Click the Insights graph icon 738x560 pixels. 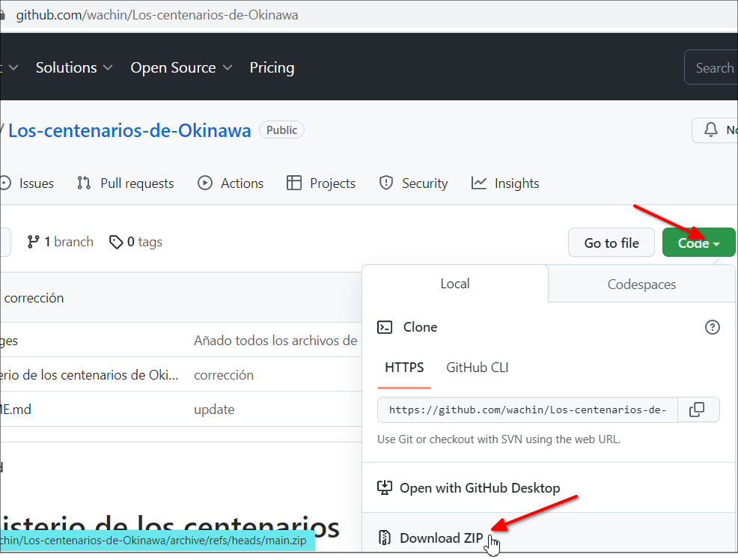coord(479,183)
